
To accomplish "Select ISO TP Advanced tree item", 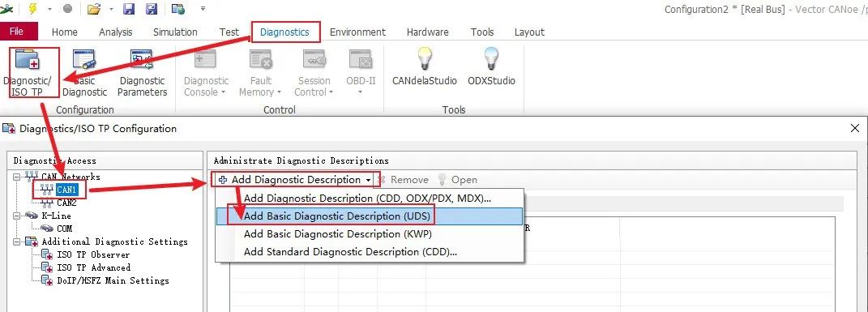I will point(93,267).
